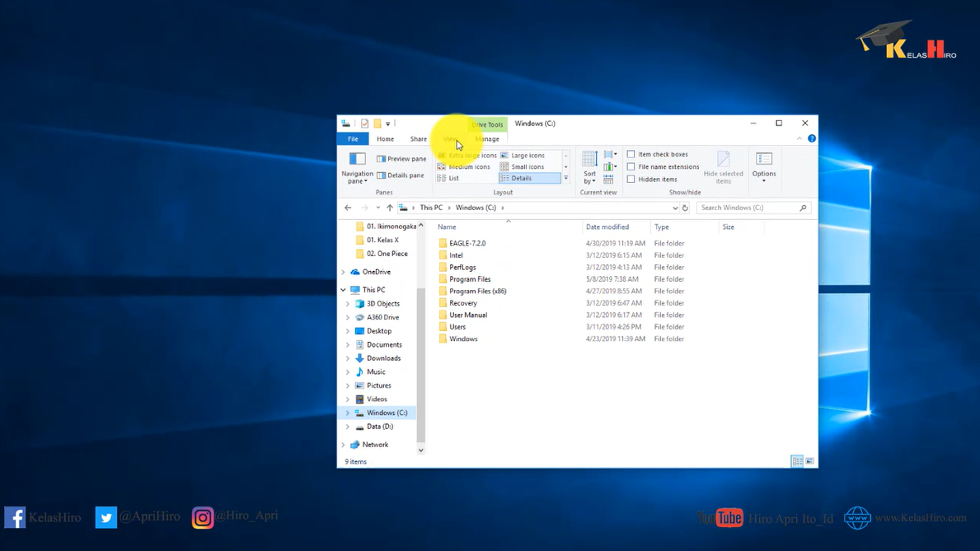Open the Sort by menu
The height and width of the screenshot is (551, 980).
589,167
